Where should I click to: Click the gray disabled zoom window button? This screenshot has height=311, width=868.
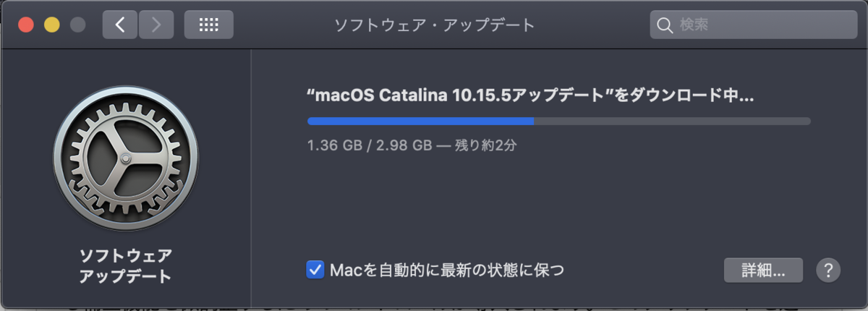tap(77, 25)
